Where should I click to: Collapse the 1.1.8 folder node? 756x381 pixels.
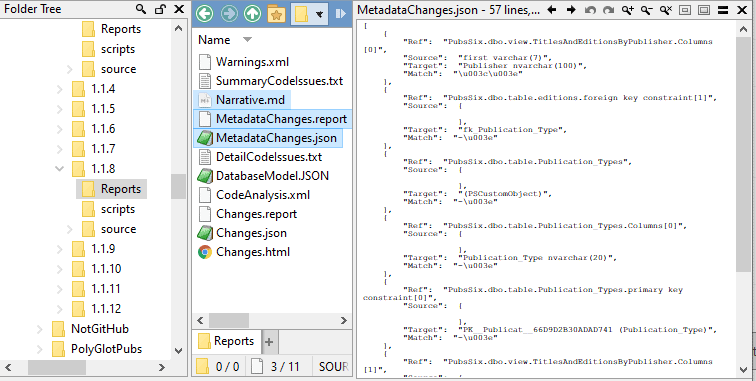pyautogui.click(x=60, y=169)
